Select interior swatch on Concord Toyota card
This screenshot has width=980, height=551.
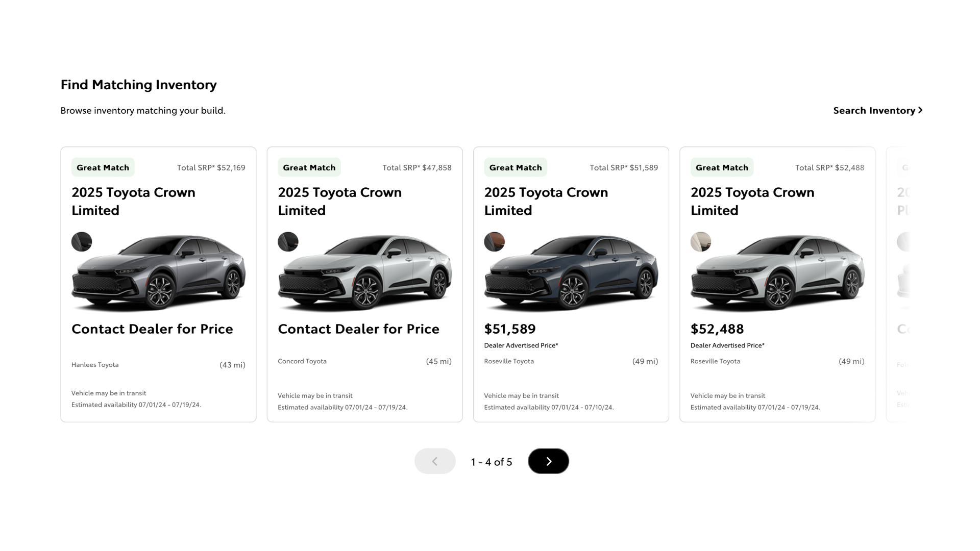[288, 242]
